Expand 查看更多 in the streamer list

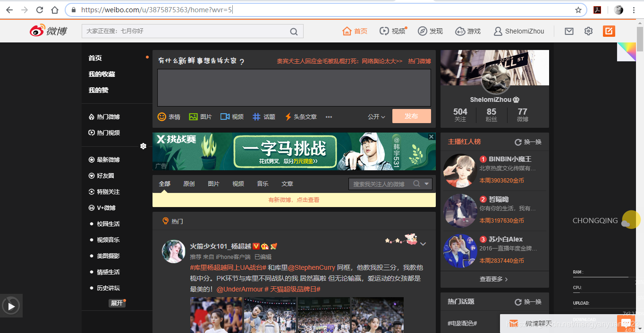click(494, 279)
